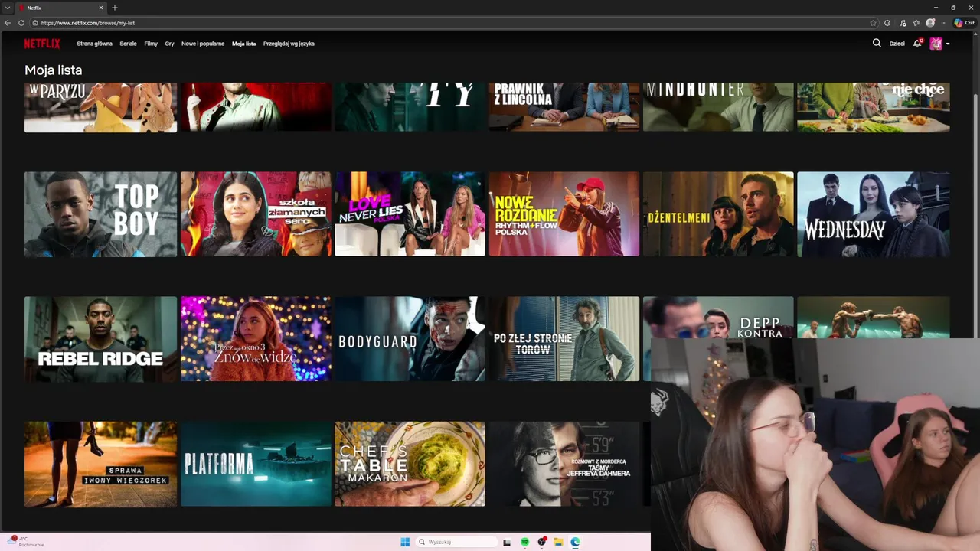Open Task View on taskbar
Screen dimensions: 980x551
(507, 542)
